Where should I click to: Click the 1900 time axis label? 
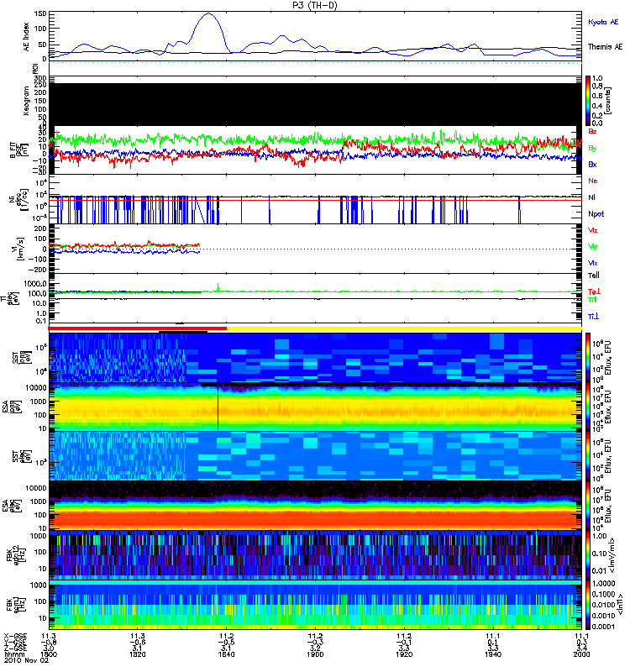315,654
